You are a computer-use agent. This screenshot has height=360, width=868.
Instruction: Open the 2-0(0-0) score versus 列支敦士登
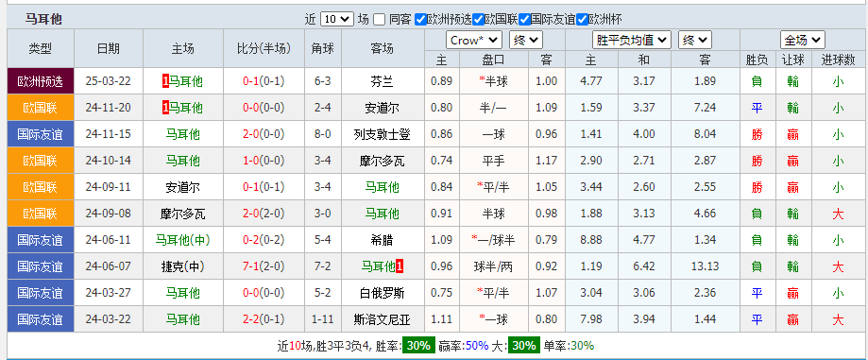264,134
